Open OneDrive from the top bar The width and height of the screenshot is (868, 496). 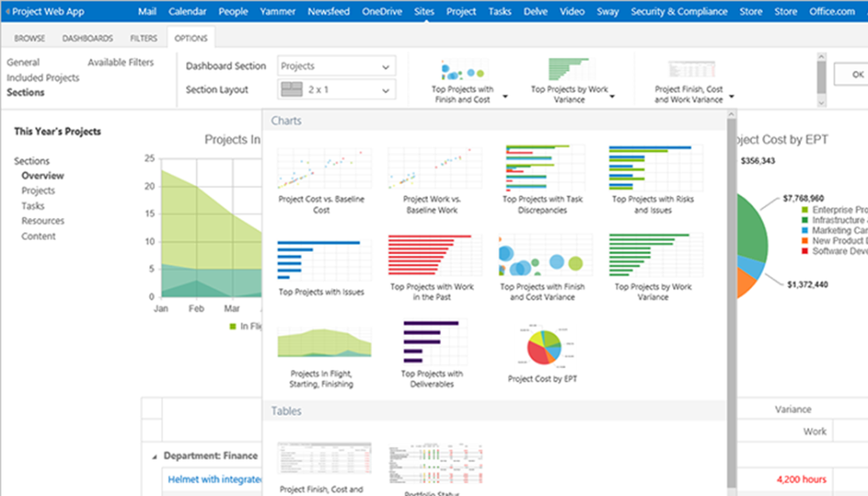pos(382,11)
